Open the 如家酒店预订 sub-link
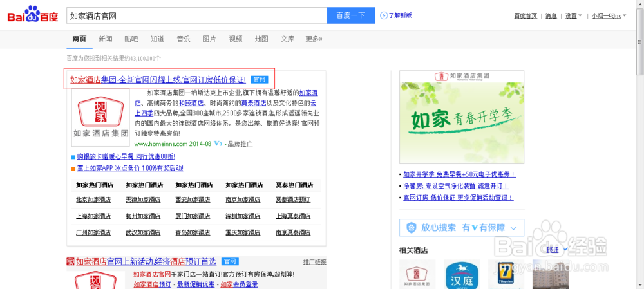The height and width of the screenshot is (289, 644). 152,284
